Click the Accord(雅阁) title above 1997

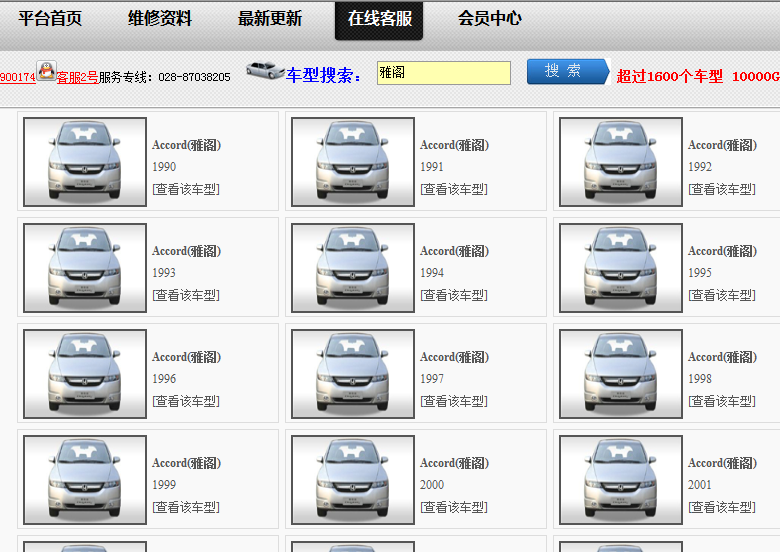[455, 357]
